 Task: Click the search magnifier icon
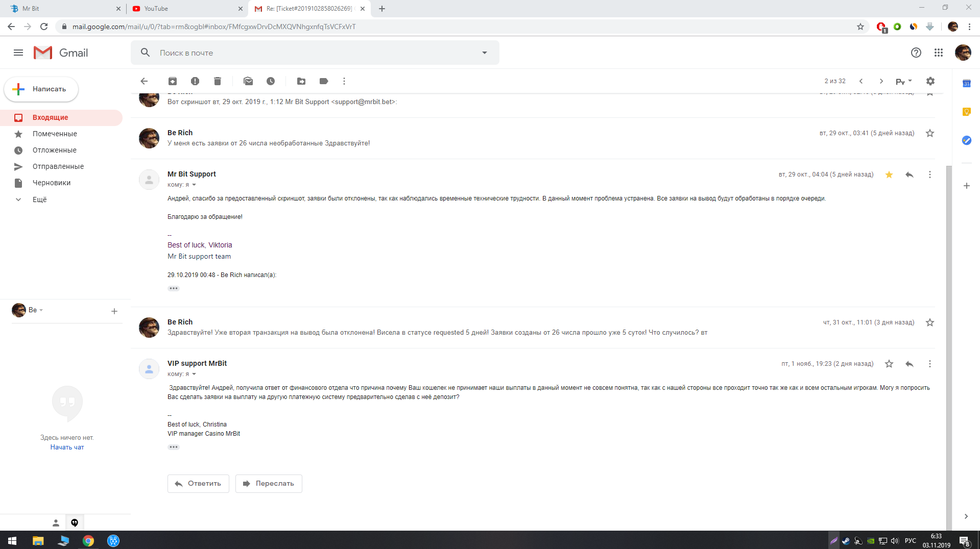[x=146, y=53]
